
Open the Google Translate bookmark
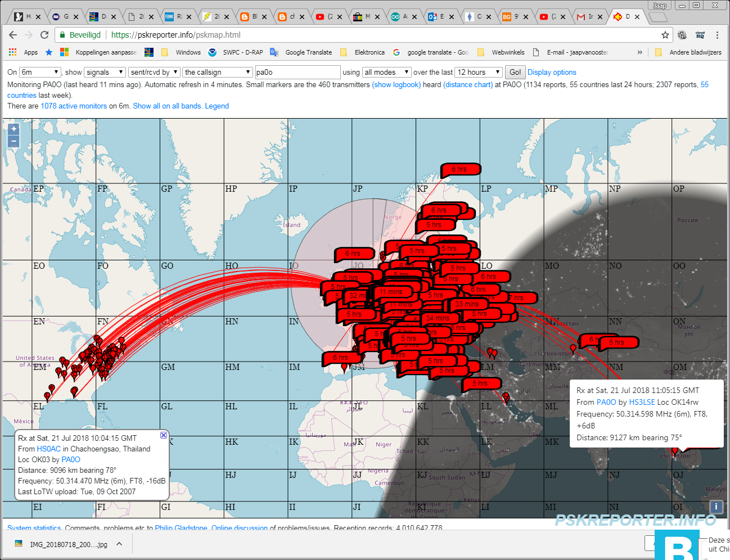308,52
